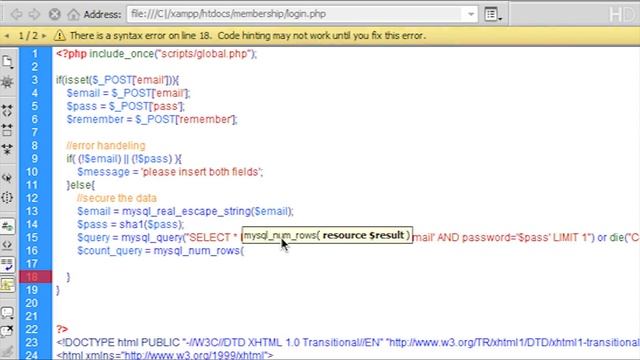Select line number 18 highlighted in red
Viewport: 640px width, 360px height.
33,277
